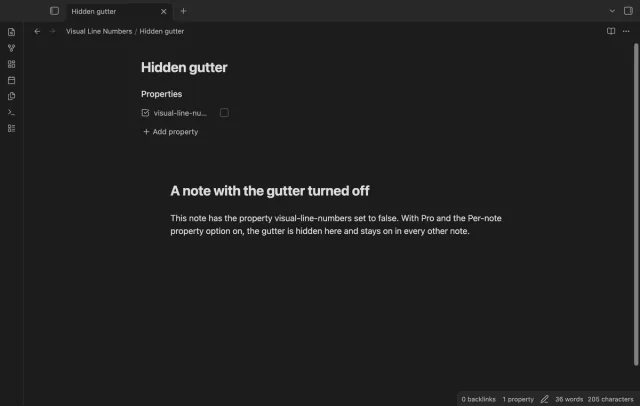Open the templates icon in the ribbon

pos(11,96)
